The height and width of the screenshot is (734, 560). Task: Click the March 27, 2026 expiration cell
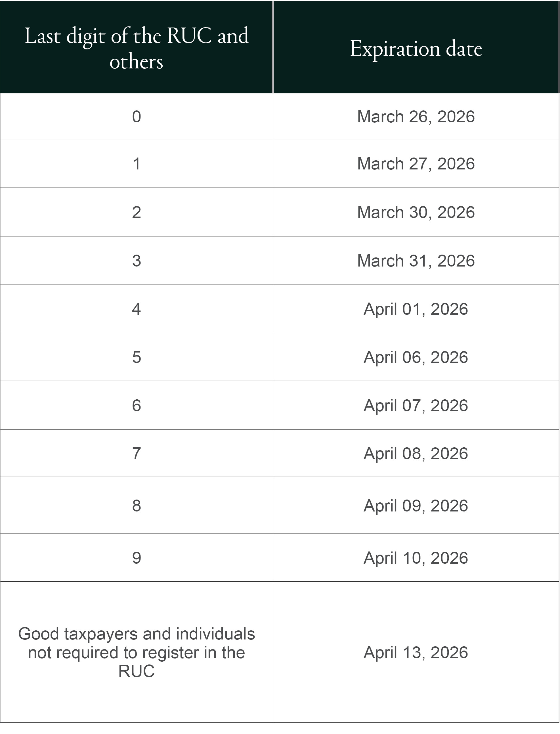click(x=416, y=163)
